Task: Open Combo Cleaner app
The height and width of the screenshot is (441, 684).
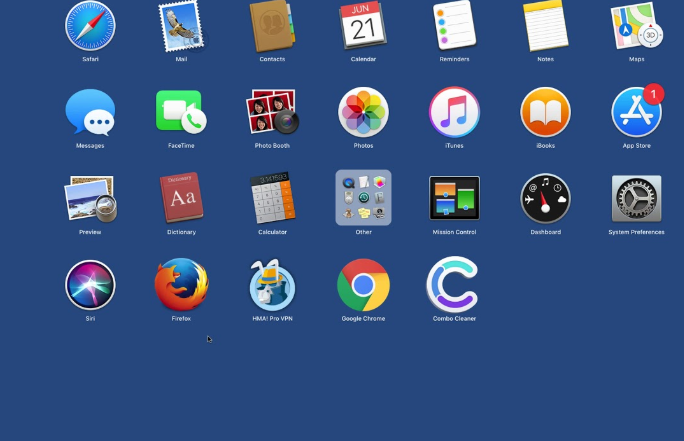Action: [x=452, y=285]
